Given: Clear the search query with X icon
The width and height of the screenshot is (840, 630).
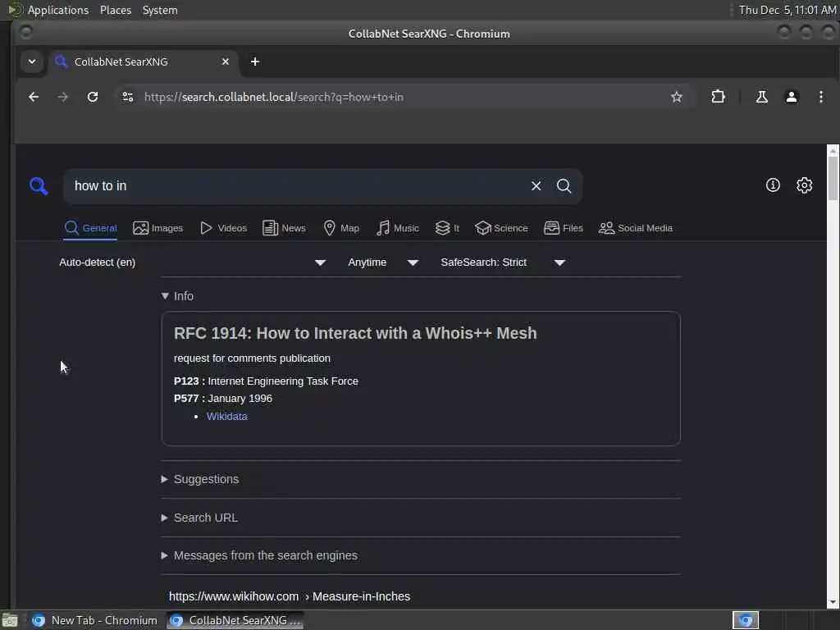Looking at the screenshot, I should (x=536, y=186).
